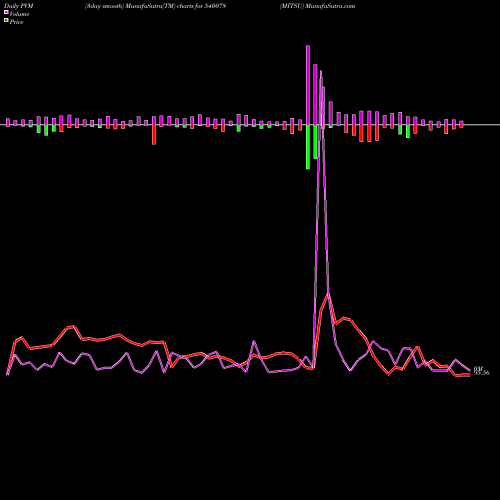The width and height of the screenshot is (500, 500).
Task: Click the "(MITSU) MunafaSutra.com" header text
Action: (317, 6)
